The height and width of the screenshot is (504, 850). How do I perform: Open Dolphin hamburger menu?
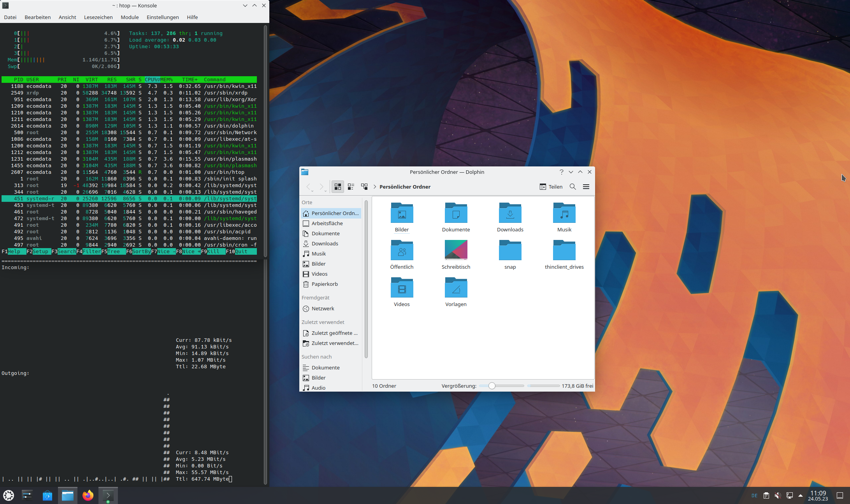pyautogui.click(x=586, y=187)
